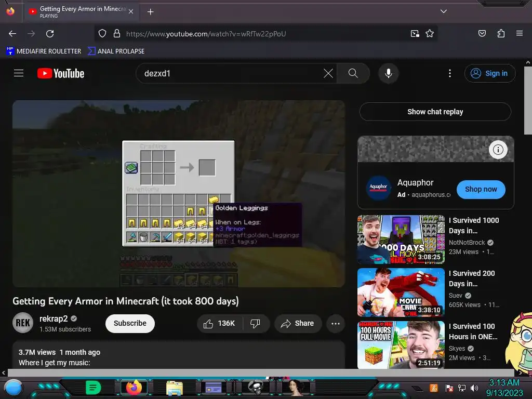Open a new browser tab
The height and width of the screenshot is (399, 532).
150,12
